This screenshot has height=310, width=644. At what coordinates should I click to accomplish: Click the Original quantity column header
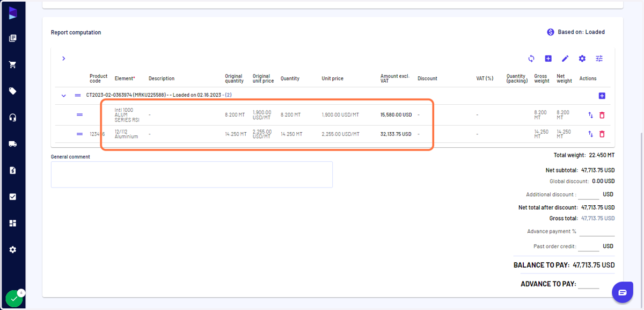coord(233,78)
